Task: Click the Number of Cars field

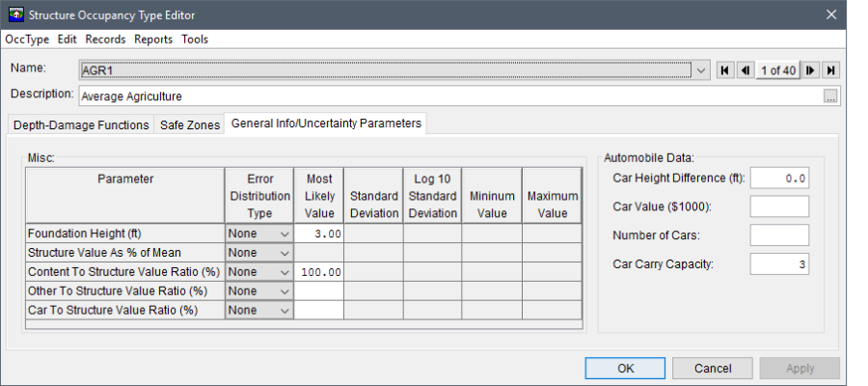Action: [x=779, y=235]
